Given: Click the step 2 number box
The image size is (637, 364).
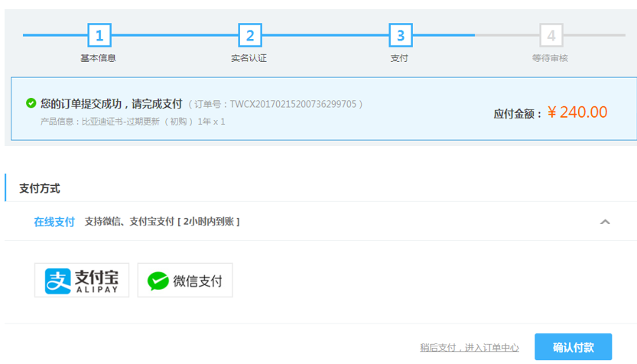Looking at the screenshot, I should point(249,35).
